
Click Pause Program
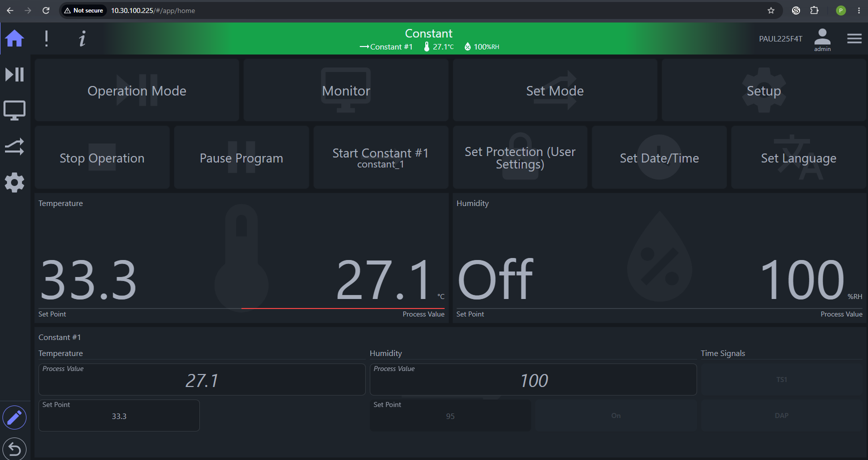pos(241,157)
